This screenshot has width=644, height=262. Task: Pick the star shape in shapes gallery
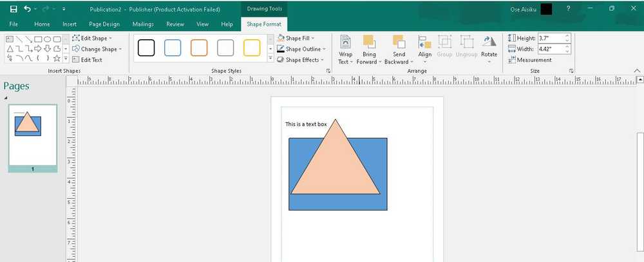tap(57, 58)
